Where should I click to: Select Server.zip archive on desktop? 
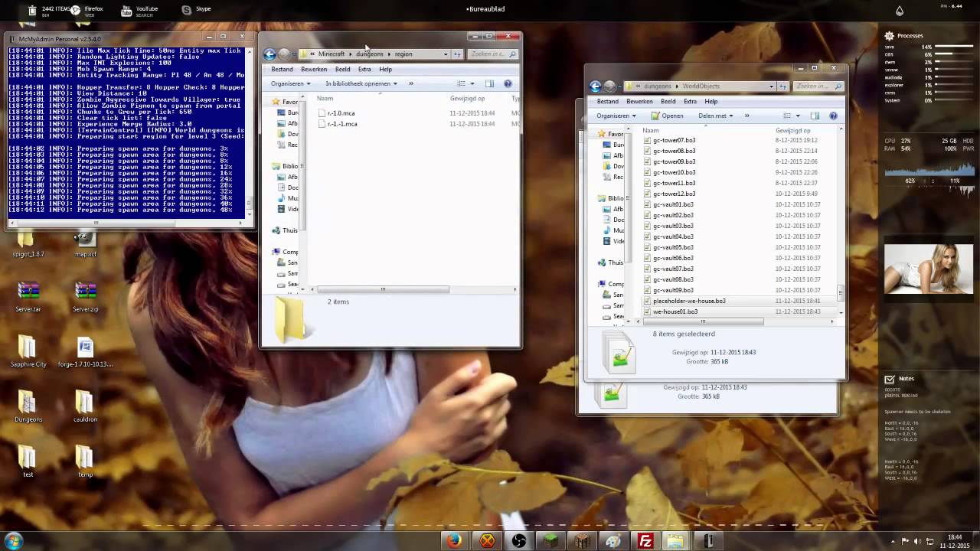(85, 297)
